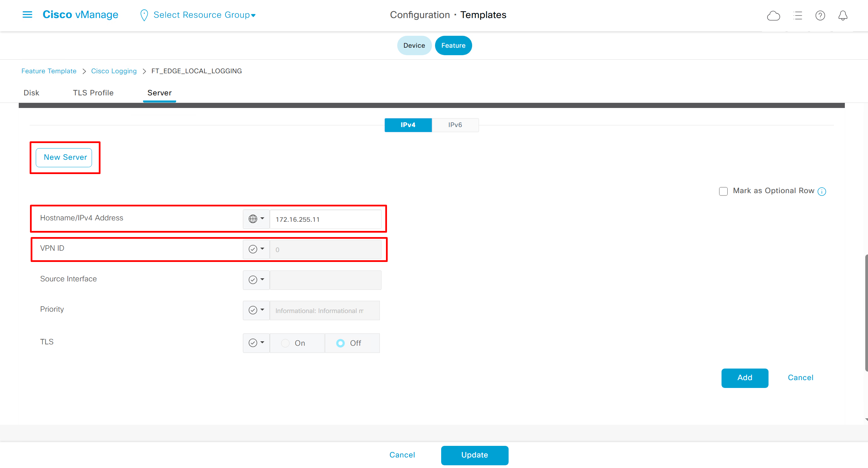The width and height of the screenshot is (868, 468).
Task: Click the Optional Row info icon
Action: click(822, 191)
